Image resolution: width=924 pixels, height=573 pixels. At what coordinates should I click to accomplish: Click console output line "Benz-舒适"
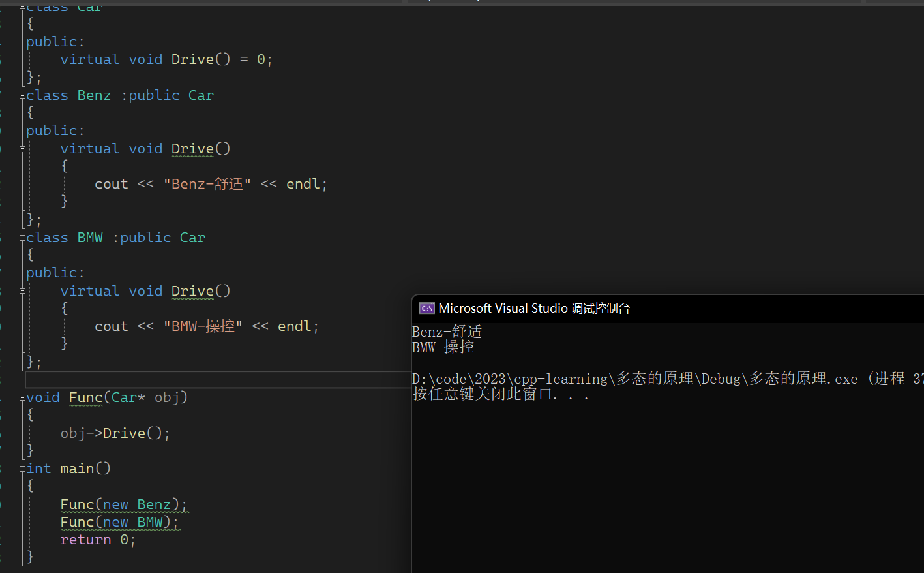447,332
